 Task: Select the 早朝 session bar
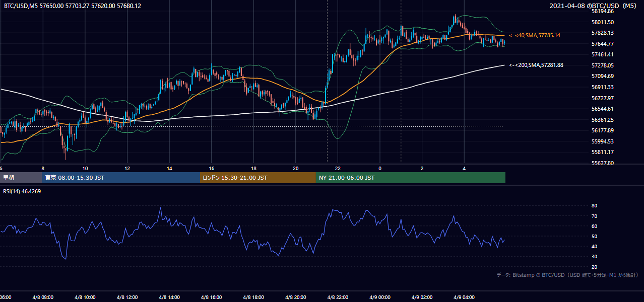tap(21, 178)
